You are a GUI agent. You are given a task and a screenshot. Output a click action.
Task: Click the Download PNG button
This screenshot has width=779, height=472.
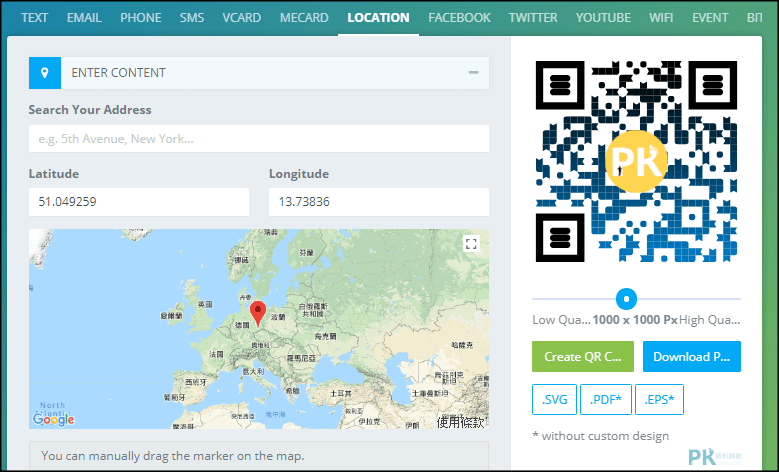tap(692, 356)
